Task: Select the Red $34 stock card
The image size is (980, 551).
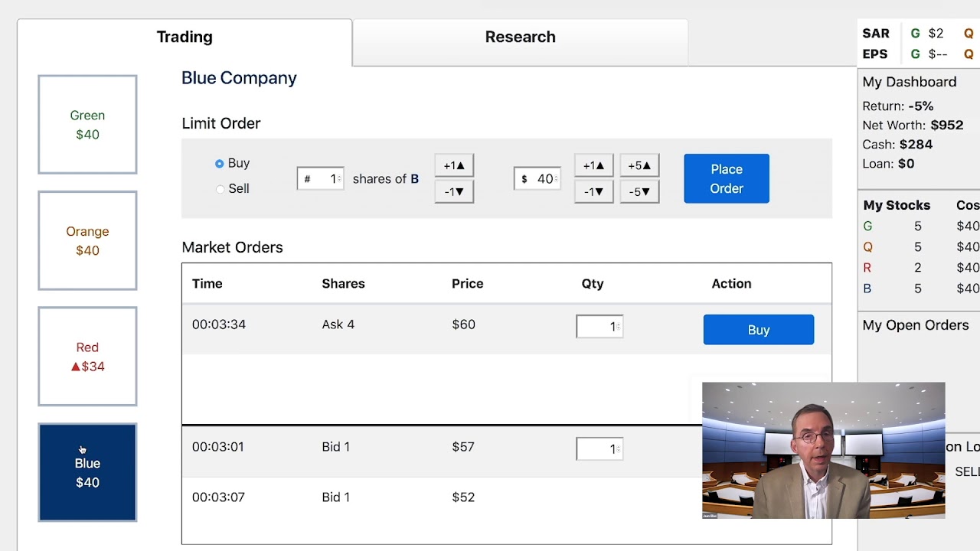Action: coord(87,357)
